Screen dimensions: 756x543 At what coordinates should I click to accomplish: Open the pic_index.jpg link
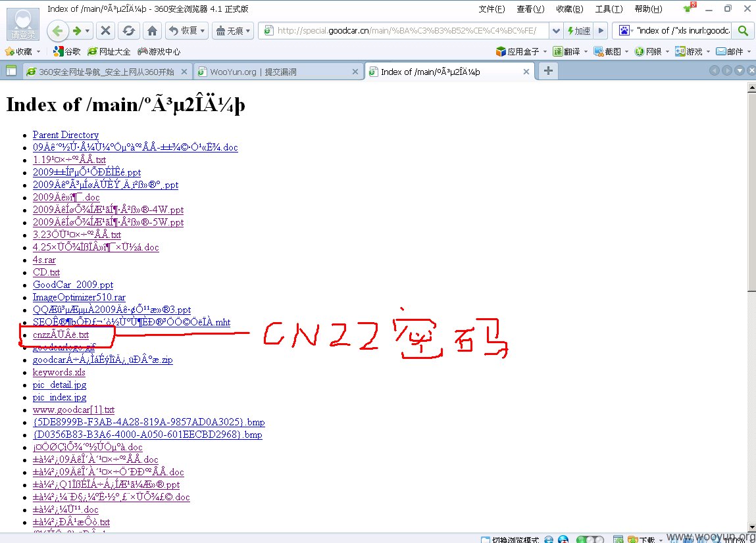click(59, 398)
